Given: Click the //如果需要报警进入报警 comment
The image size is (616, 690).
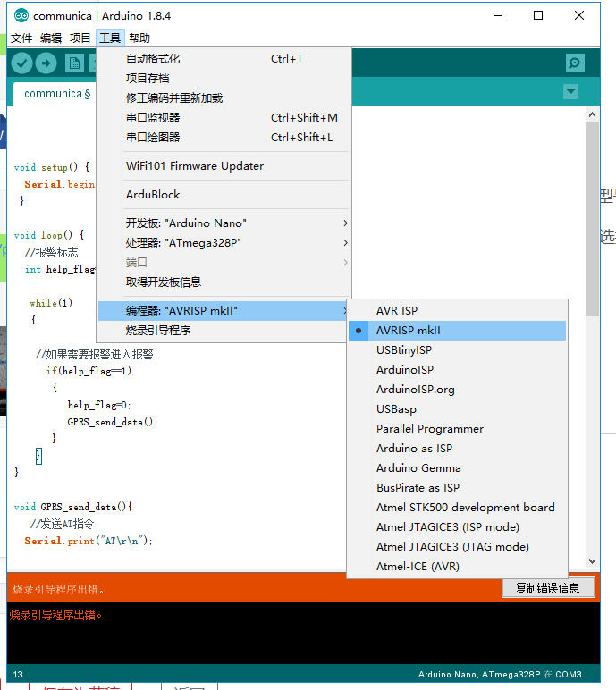Looking at the screenshot, I should coord(94,354).
